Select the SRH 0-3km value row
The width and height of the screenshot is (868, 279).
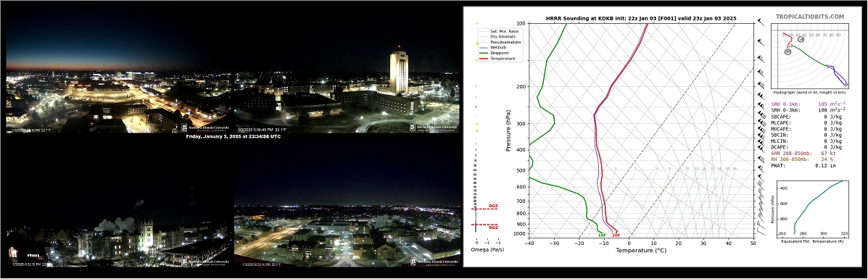click(809, 111)
